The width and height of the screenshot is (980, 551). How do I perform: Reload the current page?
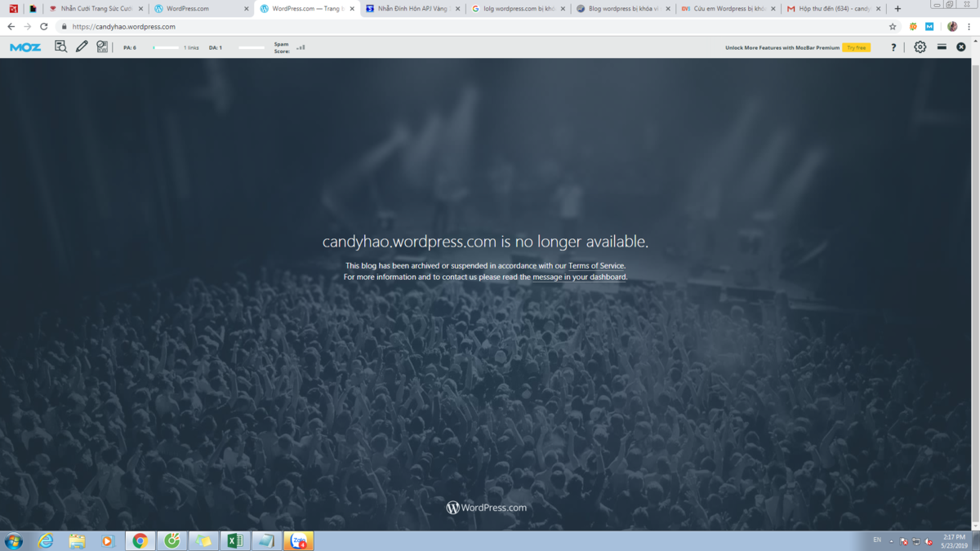(44, 27)
